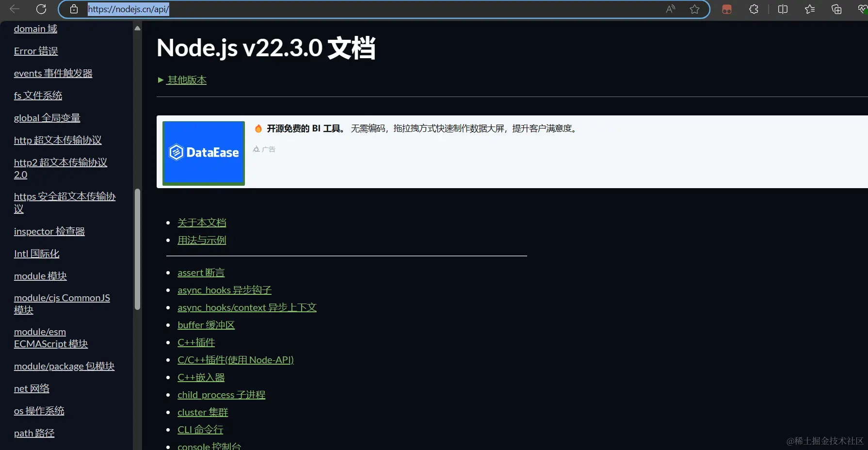The height and width of the screenshot is (450, 868).
Task: Click the ad headline 开源免费的 BI 工具
Action: (305, 129)
